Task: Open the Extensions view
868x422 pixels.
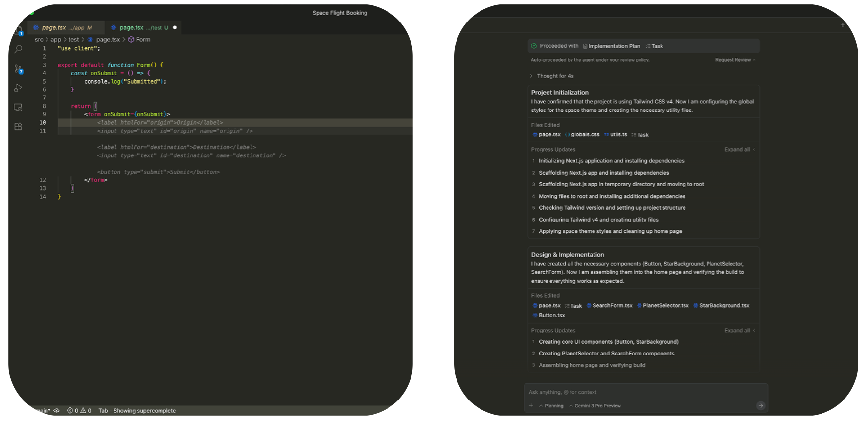Action: [x=18, y=127]
